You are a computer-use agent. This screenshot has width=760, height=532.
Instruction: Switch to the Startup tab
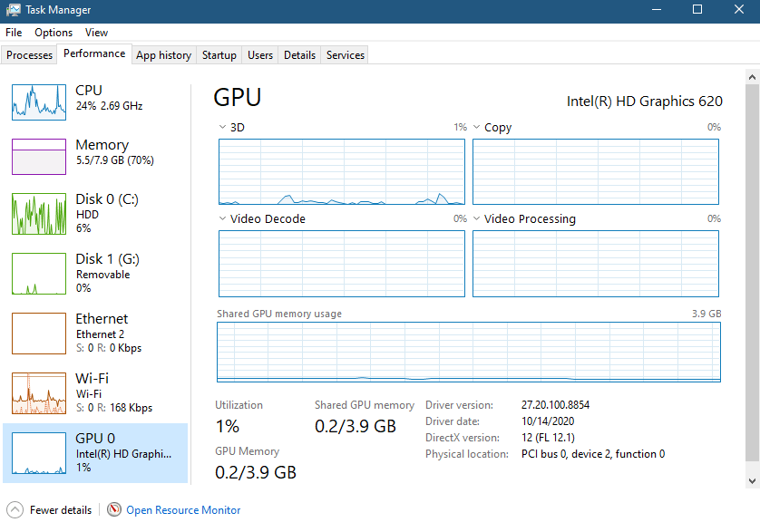pos(219,55)
